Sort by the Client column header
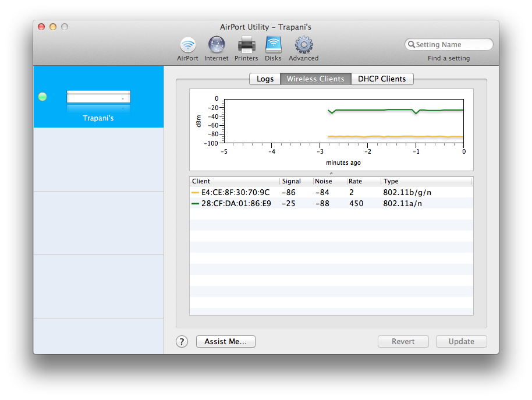The image size is (532, 400). [235, 181]
